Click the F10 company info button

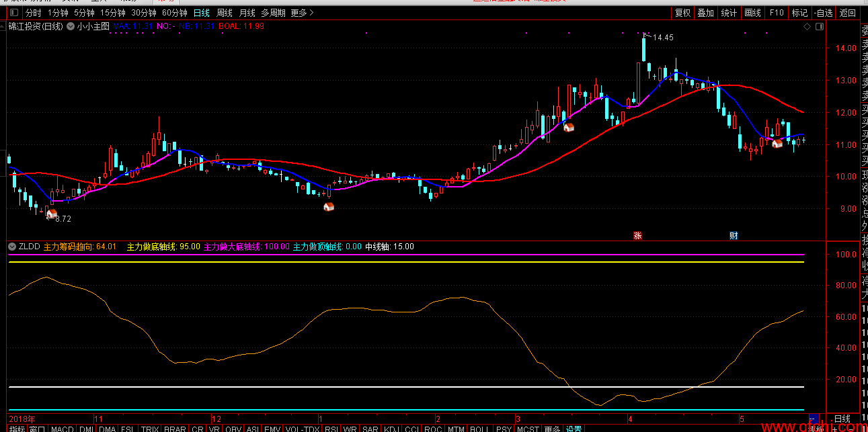tap(776, 13)
